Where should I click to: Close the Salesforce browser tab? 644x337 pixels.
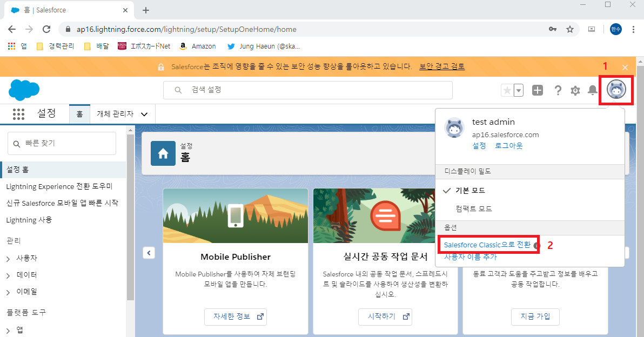(125, 10)
